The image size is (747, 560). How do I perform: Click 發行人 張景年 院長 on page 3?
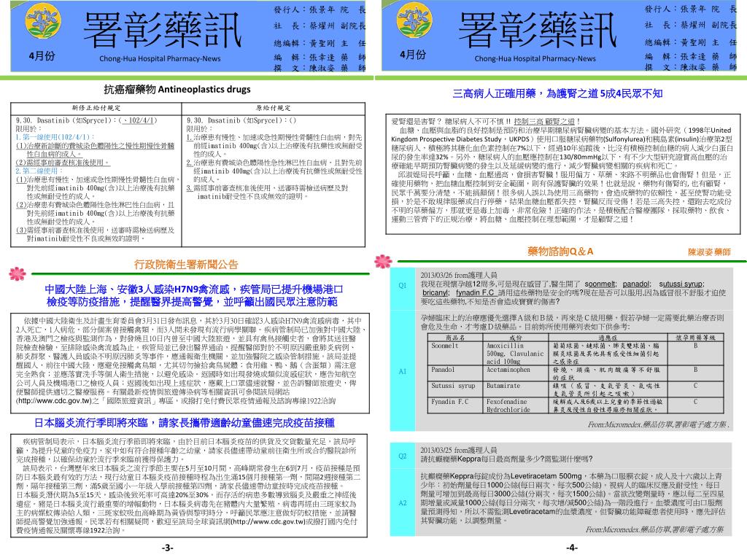tap(320, 9)
